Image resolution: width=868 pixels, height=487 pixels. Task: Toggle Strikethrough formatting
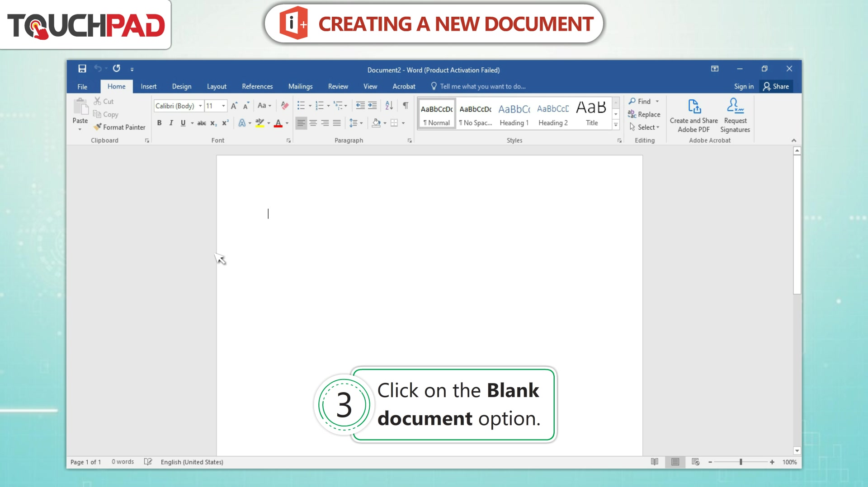coord(202,123)
